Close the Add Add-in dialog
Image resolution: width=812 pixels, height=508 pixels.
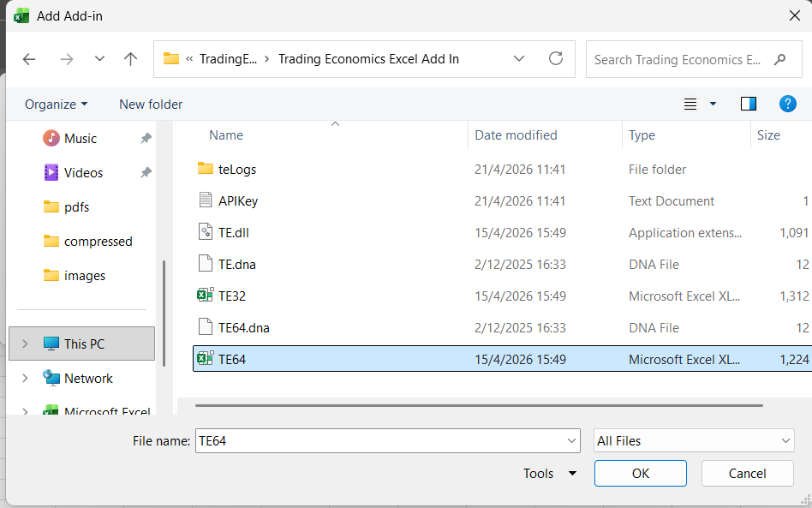point(794,15)
